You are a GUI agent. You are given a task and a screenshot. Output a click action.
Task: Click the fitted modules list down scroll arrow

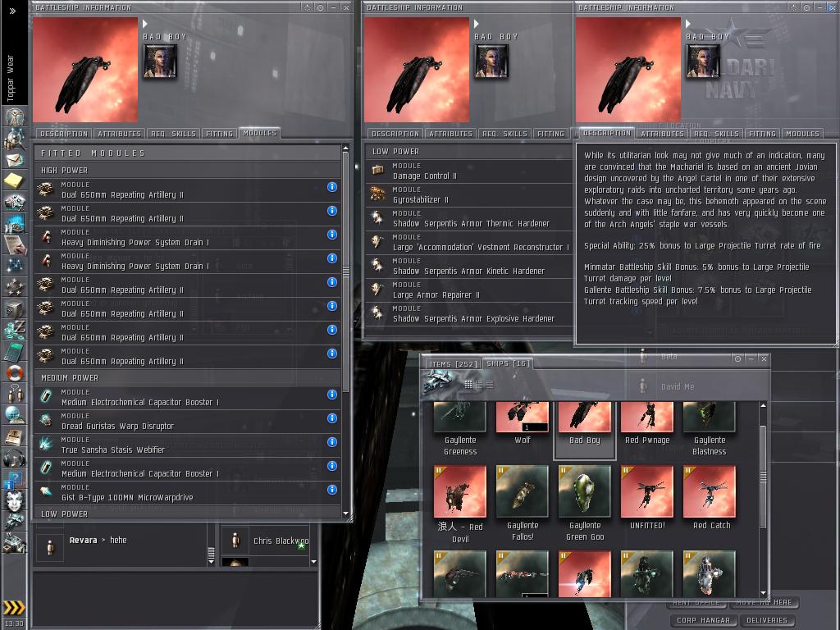[345, 514]
